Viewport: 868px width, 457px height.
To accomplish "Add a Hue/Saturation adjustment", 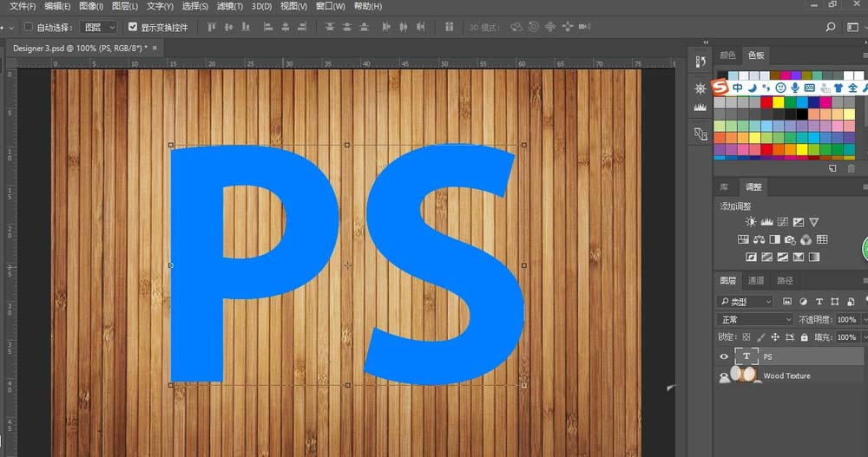I will click(743, 239).
